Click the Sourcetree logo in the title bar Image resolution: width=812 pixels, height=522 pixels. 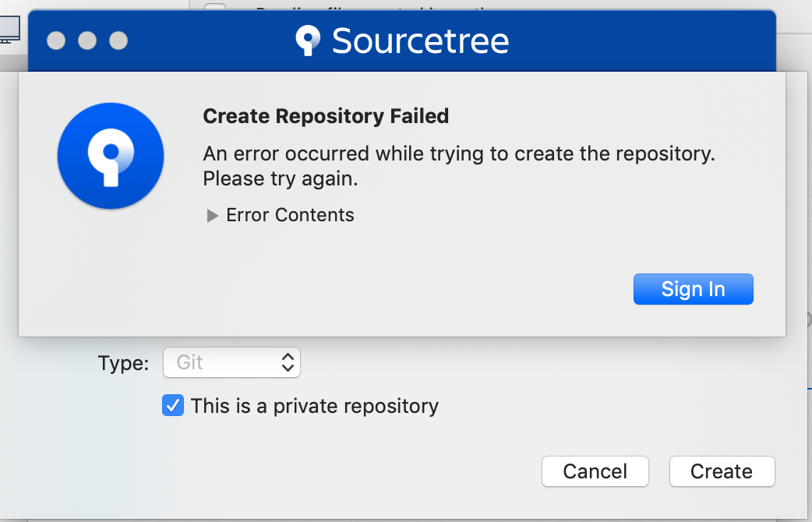[308, 41]
